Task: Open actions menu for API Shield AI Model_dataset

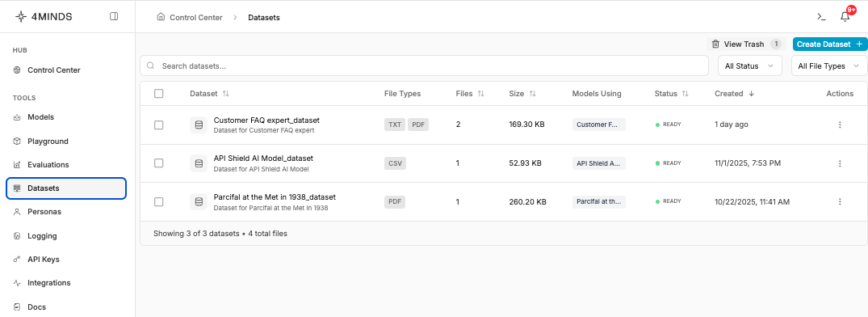Action: coord(840,163)
